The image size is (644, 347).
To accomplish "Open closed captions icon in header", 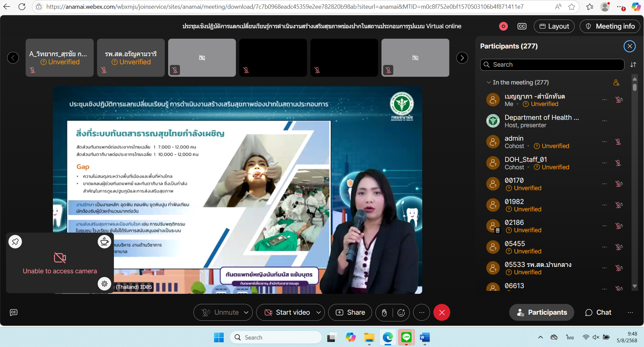I will click(x=522, y=26).
